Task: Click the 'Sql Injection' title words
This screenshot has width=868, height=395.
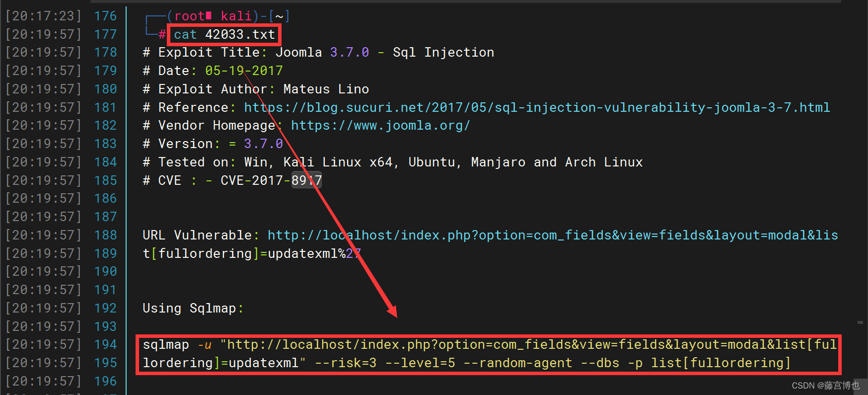Action: (443, 52)
